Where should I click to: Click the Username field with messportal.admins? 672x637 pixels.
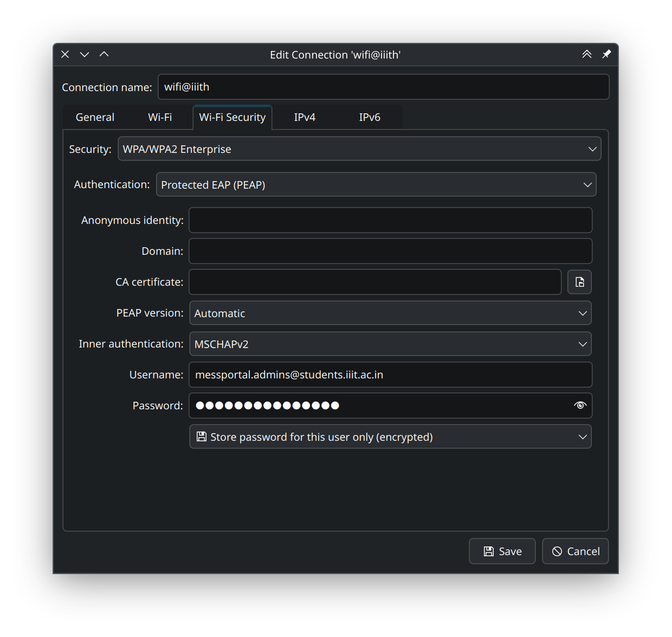click(x=390, y=375)
